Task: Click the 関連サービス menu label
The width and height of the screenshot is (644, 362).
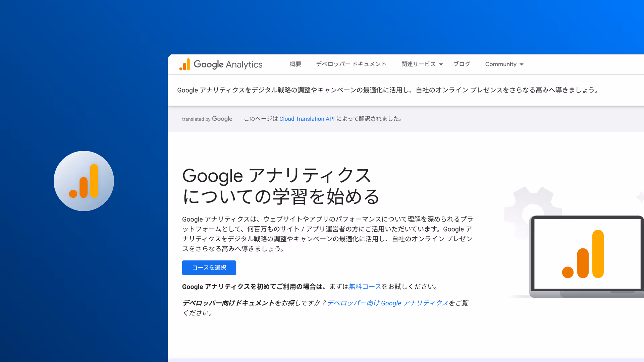Action: point(418,64)
